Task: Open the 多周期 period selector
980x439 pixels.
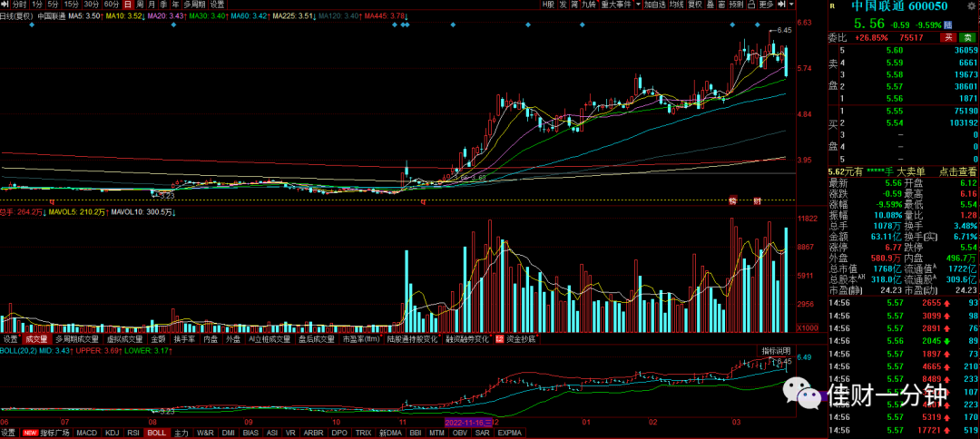Action: click(194, 5)
